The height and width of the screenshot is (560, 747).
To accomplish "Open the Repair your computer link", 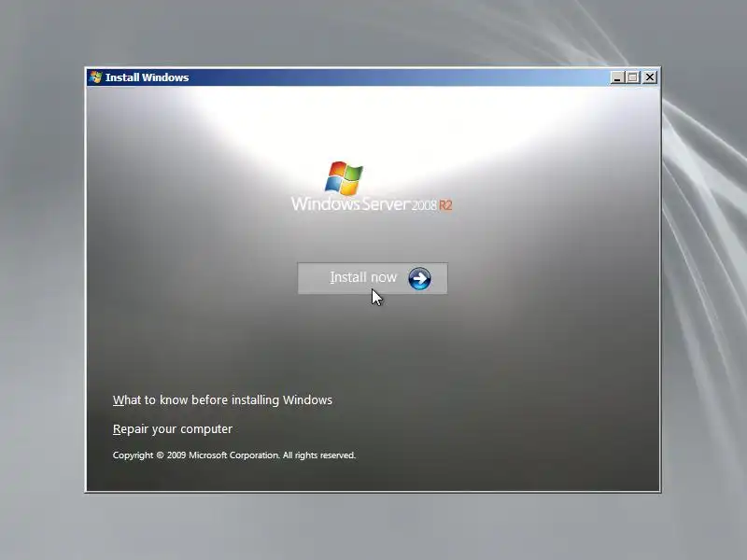I will [x=173, y=429].
